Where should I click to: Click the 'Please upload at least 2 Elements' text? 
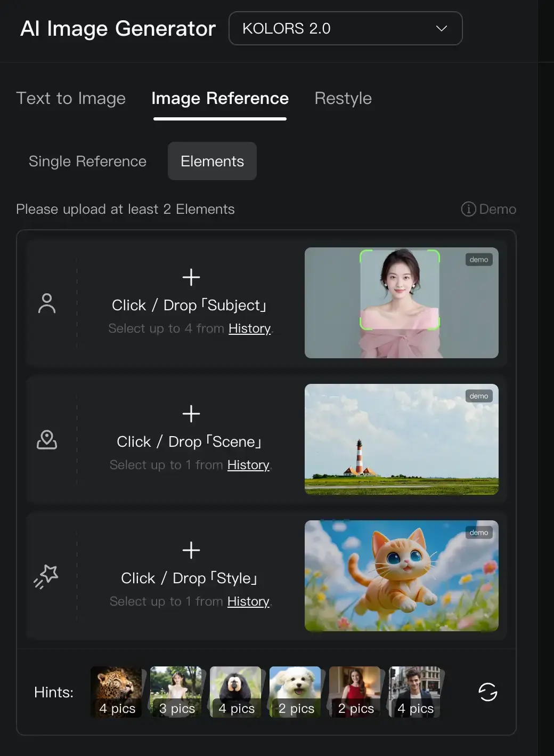point(125,209)
